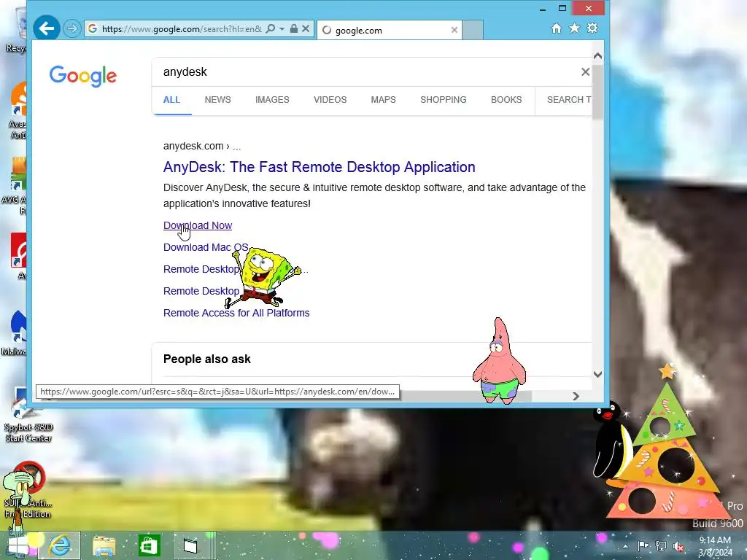Go back with the browser back arrow

(x=46, y=28)
